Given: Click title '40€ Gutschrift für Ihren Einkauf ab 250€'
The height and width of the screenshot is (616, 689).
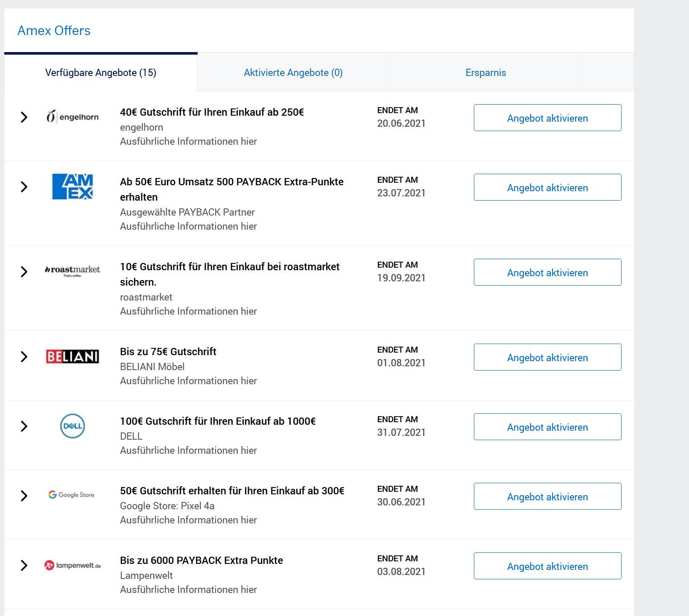Looking at the screenshot, I should (212, 112).
